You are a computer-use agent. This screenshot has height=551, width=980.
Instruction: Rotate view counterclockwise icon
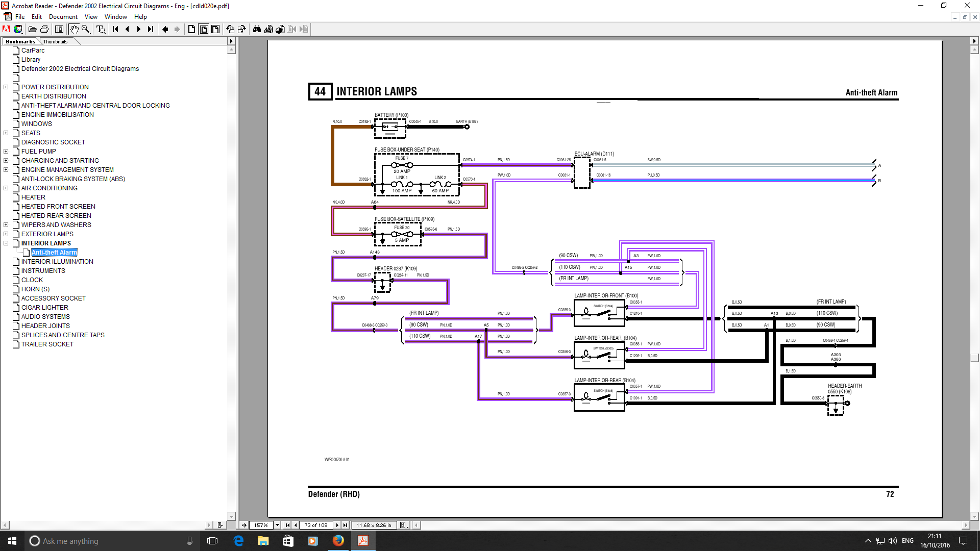(x=230, y=29)
